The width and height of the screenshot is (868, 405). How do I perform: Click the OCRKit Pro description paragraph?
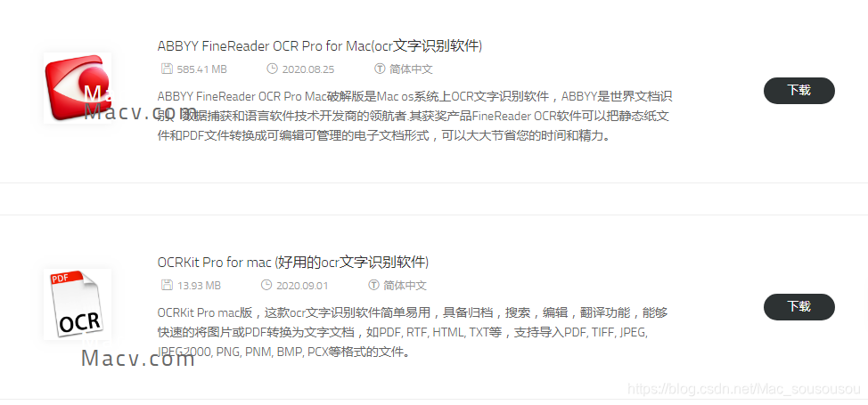point(403,332)
